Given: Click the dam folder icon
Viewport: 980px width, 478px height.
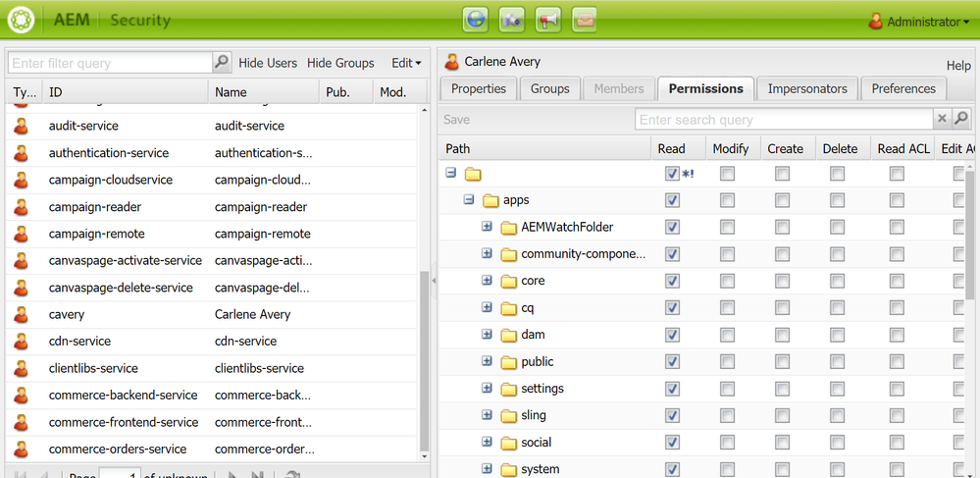Looking at the screenshot, I should pyautogui.click(x=509, y=335).
